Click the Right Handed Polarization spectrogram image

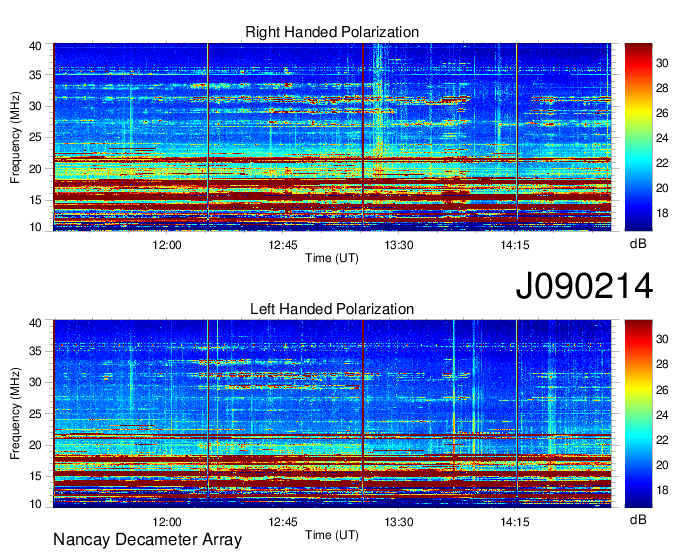coord(332,137)
